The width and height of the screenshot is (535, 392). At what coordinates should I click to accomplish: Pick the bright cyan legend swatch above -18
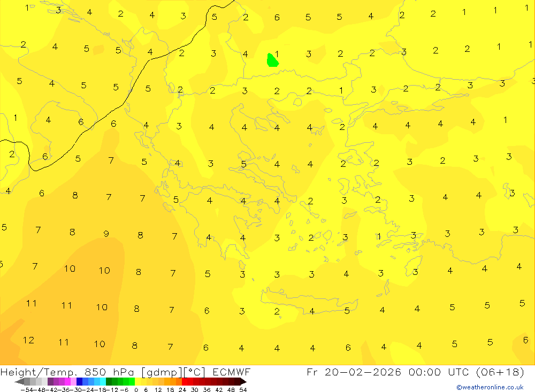103,382
